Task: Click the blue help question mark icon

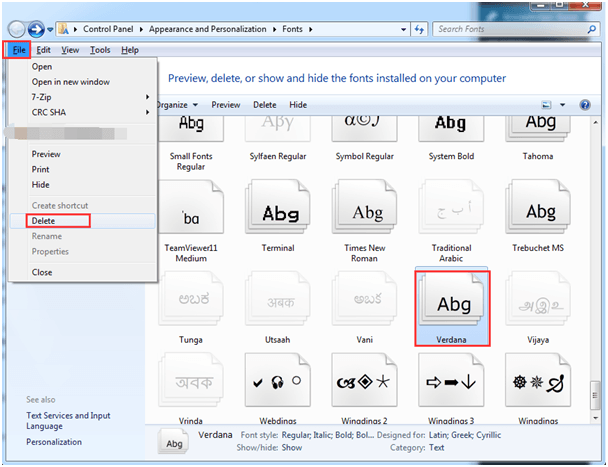Action: coord(585,105)
